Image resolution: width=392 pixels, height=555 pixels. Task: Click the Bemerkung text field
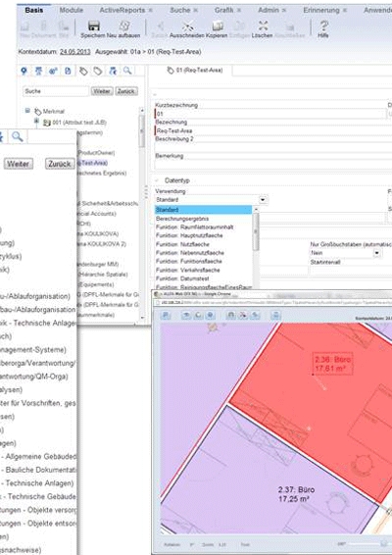click(x=273, y=164)
